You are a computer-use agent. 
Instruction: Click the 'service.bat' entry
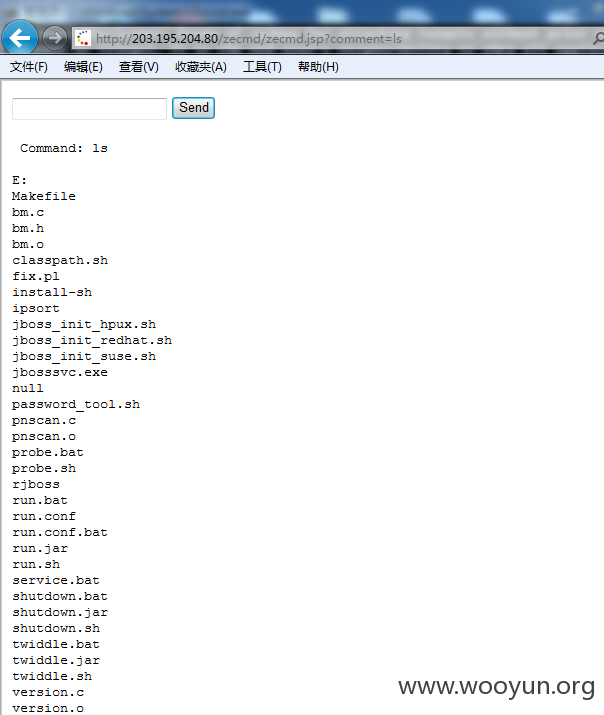point(56,580)
